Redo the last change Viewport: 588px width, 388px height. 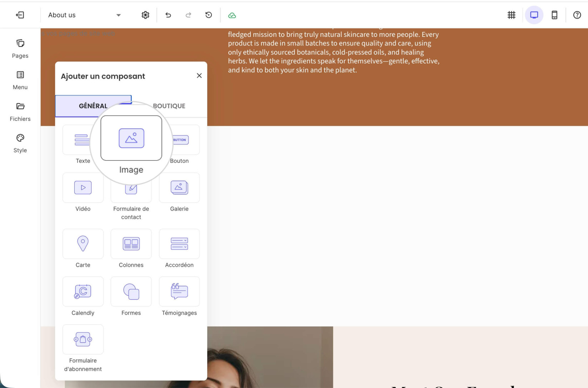click(188, 15)
